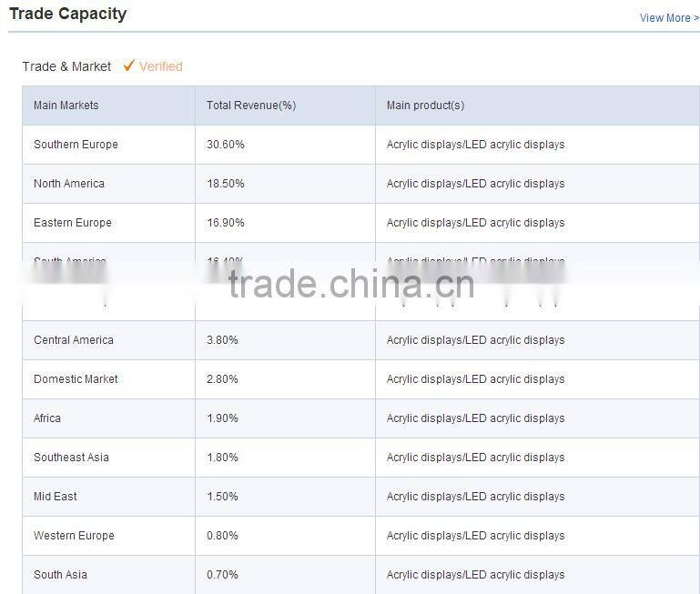The image size is (700, 594).
Task: Click the Mid East row label
Action: (x=56, y=497)
